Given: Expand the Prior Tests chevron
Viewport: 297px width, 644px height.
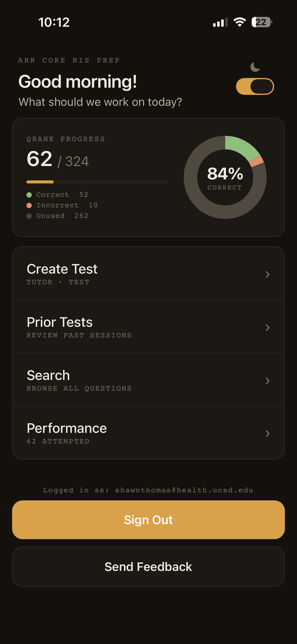Looking at the screenshot, I should (268, 327).
